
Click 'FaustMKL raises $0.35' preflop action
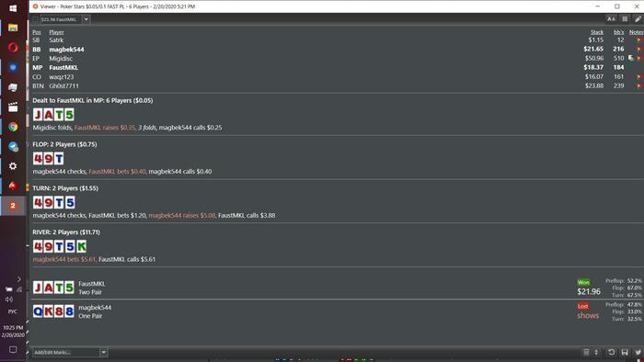105,128
